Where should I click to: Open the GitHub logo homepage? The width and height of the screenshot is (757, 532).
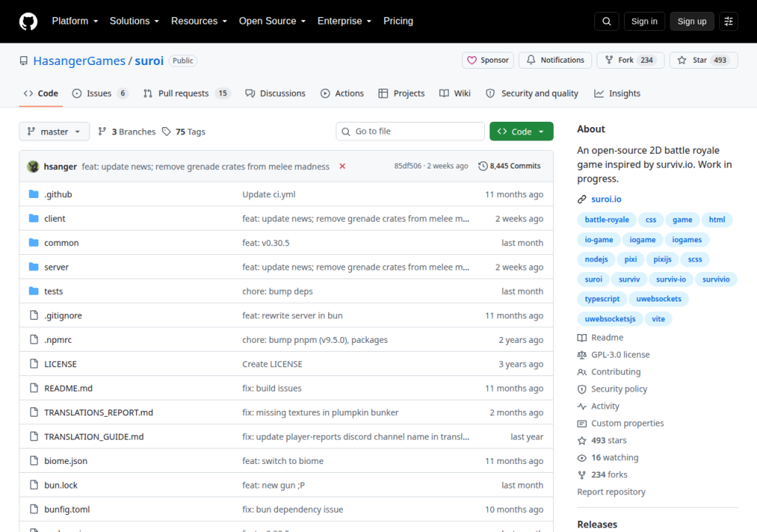28,21
